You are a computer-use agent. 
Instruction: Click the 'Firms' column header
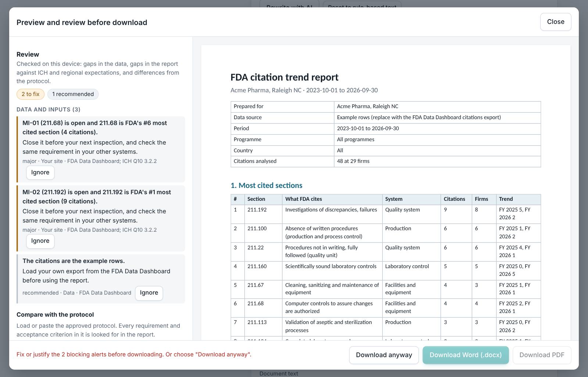pyautogui.click(x=484, y=199)
